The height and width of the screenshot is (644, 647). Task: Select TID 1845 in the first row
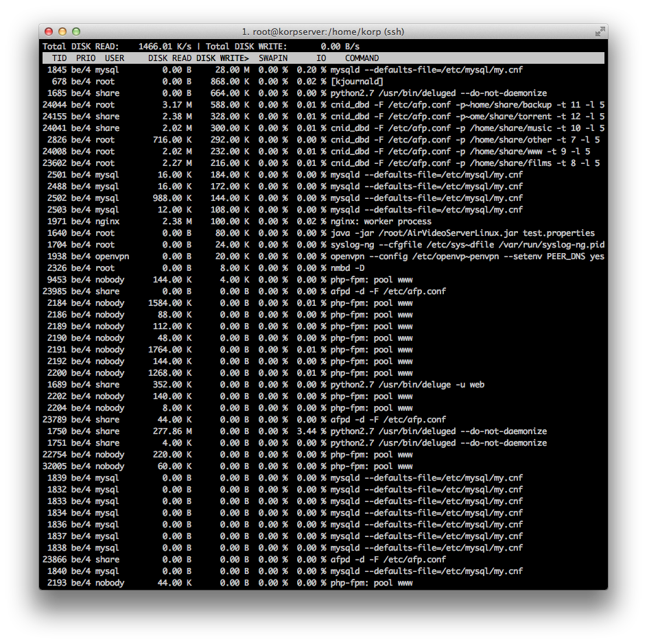[57, 70]
